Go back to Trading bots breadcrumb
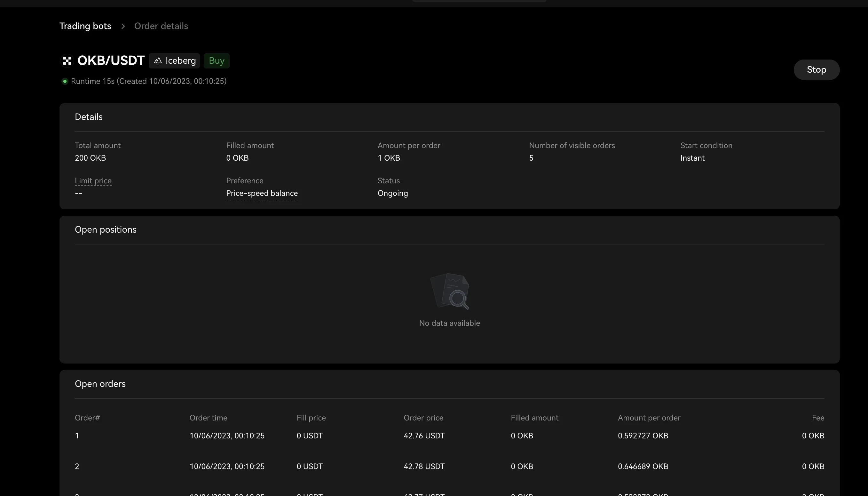 (x=85, y=26)
